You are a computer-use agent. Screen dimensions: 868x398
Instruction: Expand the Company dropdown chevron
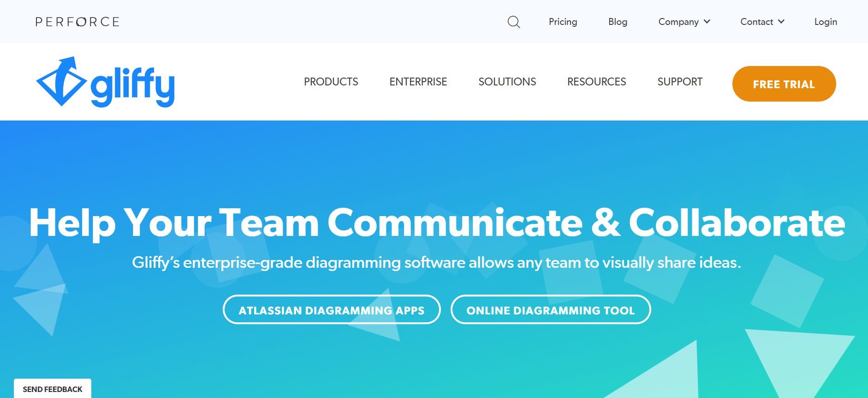[707, 22]
